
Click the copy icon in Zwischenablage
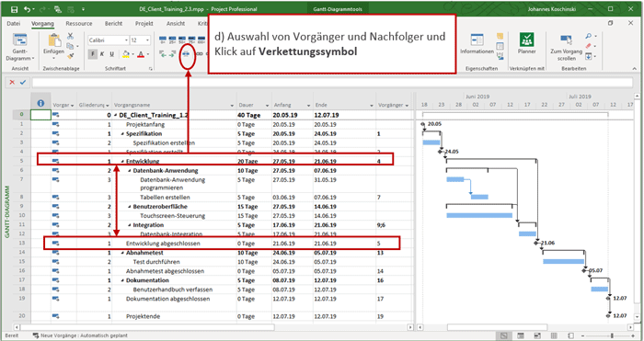click(x=70, y=46)
